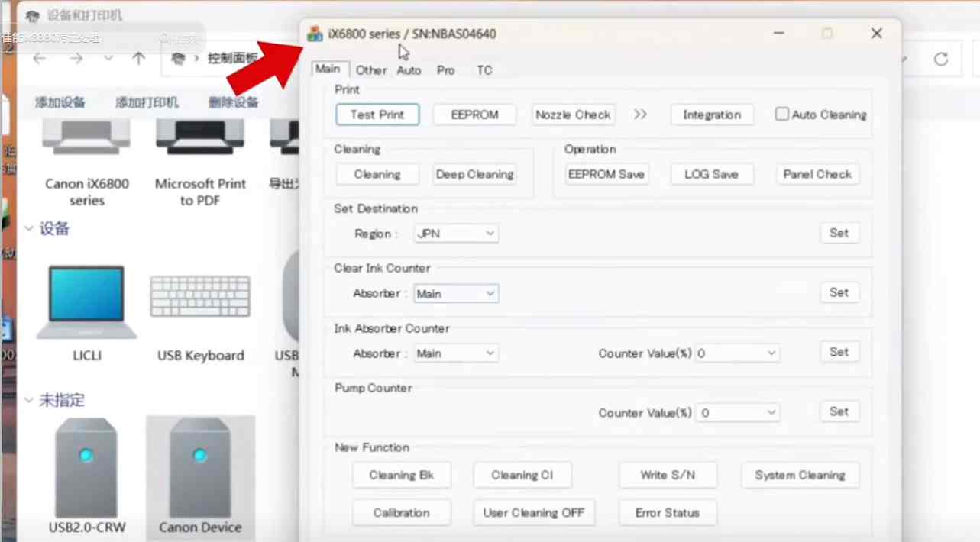Select the Canon Device icon
The width and height of the screenshot is (980, 542).
pyautogui.click(x=200, y=467)
